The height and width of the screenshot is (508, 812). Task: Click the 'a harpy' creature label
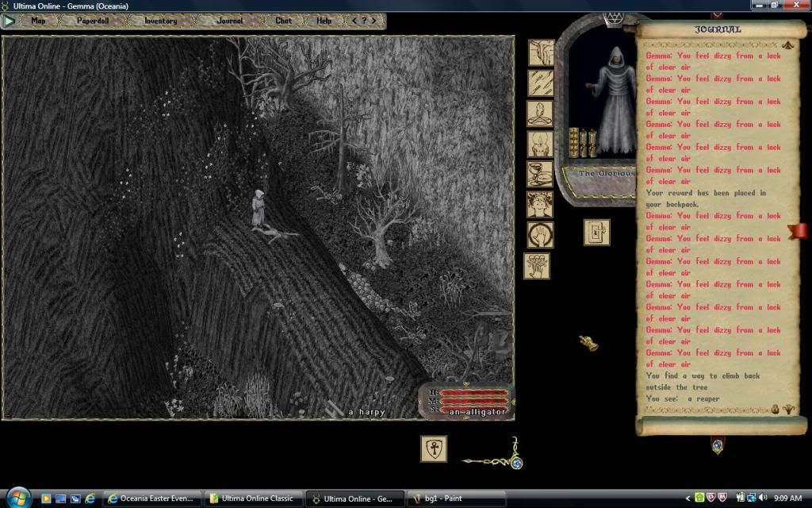(x=366, y=412)
